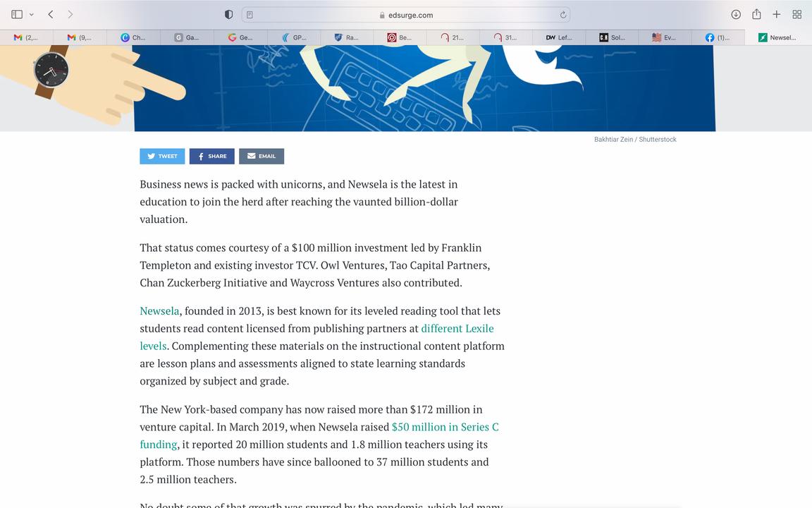Image resolution: width=812 pixels, height=508 pixels.
Task: Switch to the 21... tab
Action: point(453,37)
